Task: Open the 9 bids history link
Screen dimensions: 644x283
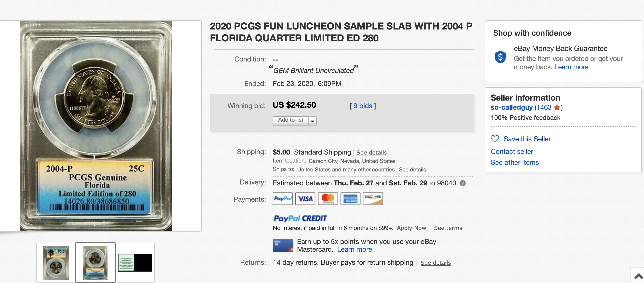Action: click(363, 106)
